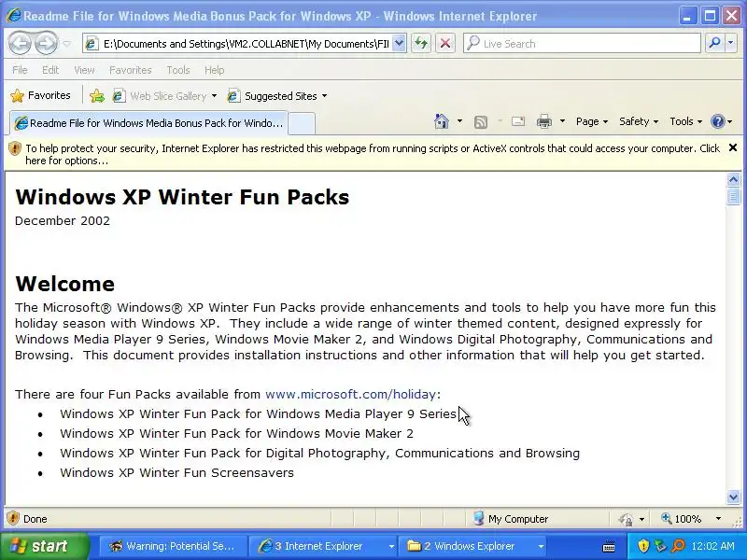
Task: Open the Help menu
Action: click(x=215, y=70)
